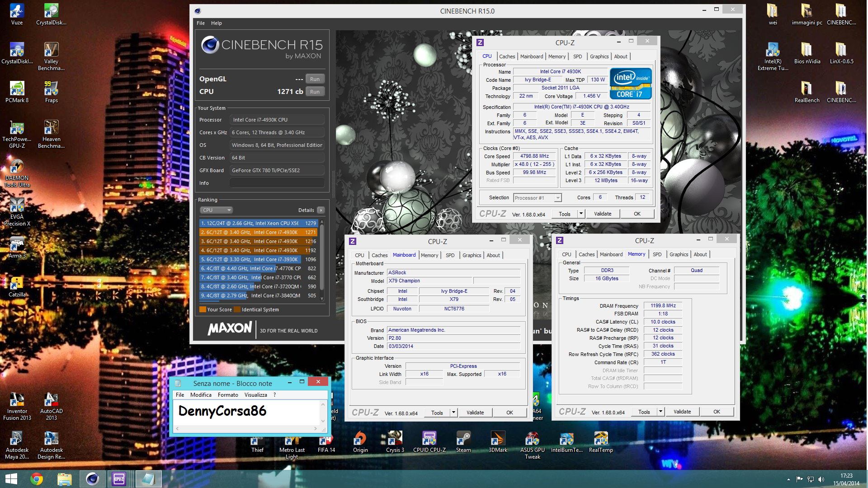
Task: Open File Explorer from the taskbar
Action: pyautogui.click(x=64, y=479)
